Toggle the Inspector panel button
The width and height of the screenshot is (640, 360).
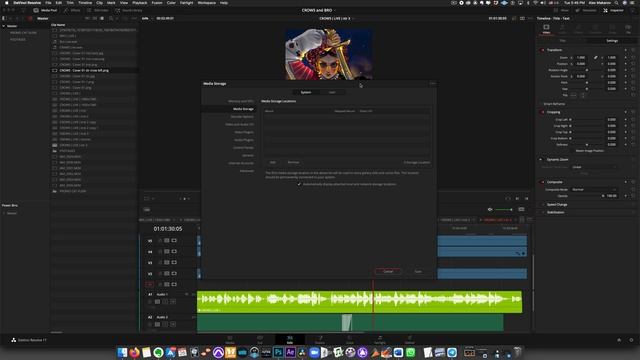[613, 10]
